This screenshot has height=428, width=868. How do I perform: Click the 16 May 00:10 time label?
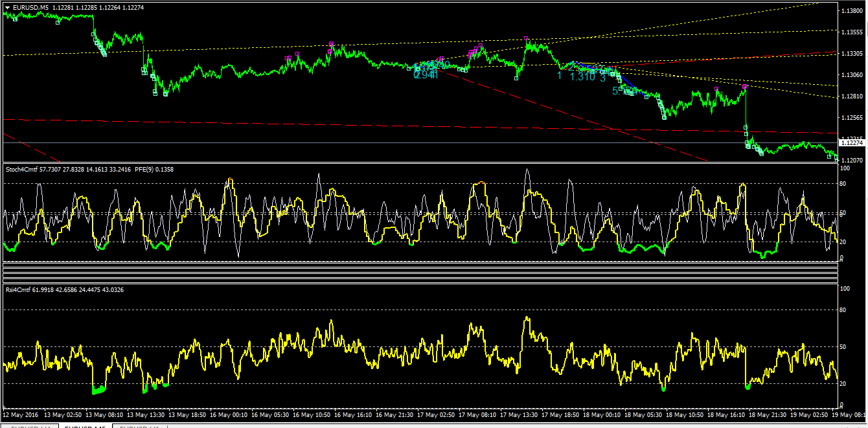click(229, 414)
